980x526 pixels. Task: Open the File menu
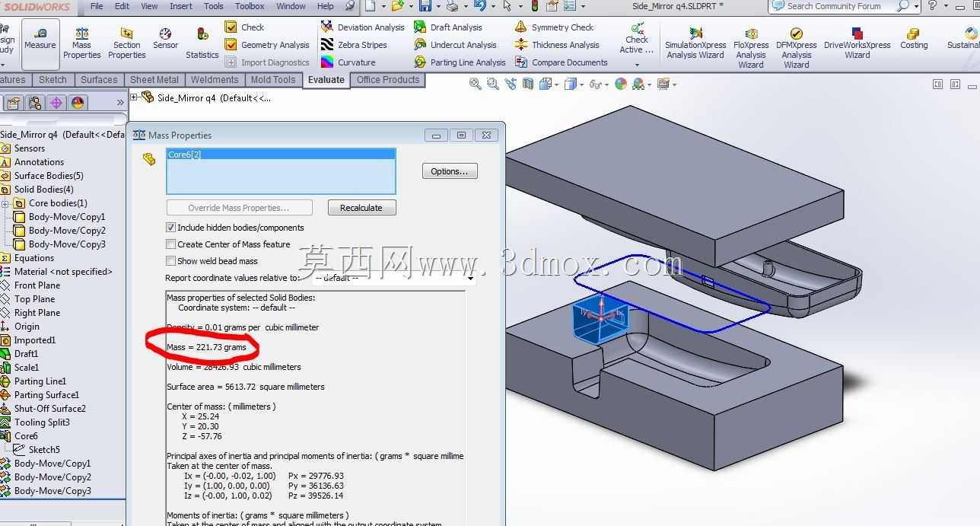point(97,6)
